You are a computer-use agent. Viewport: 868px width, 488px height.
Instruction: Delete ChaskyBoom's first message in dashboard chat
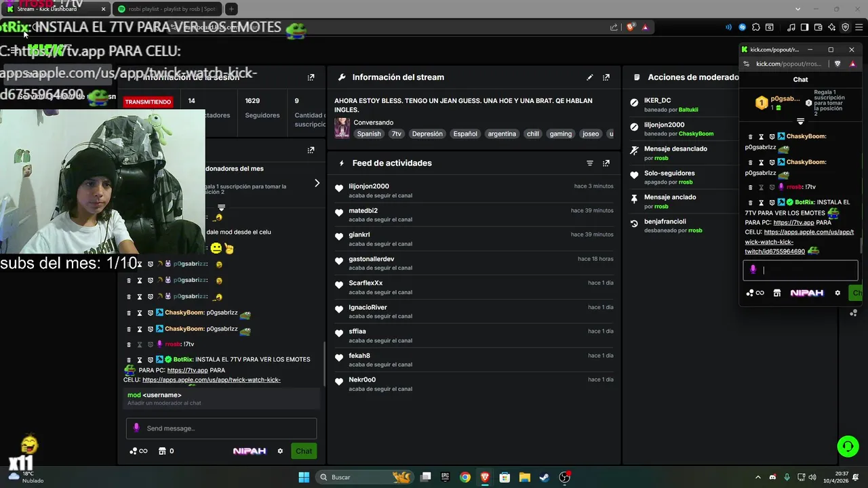[129, 313]
